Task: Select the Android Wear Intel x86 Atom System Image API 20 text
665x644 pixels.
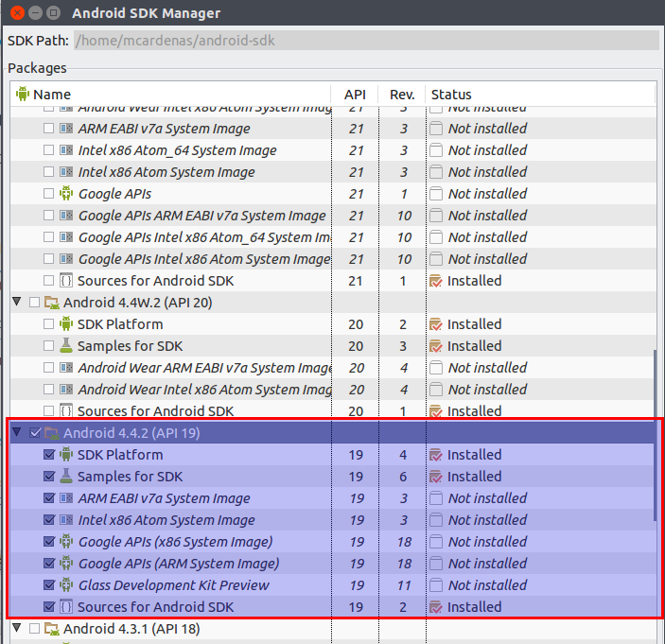Action: click(205, 389)
